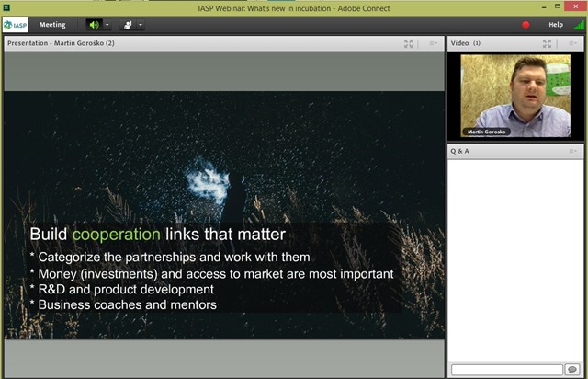Maximize the Presentation pod to full screen

point(408,43)
